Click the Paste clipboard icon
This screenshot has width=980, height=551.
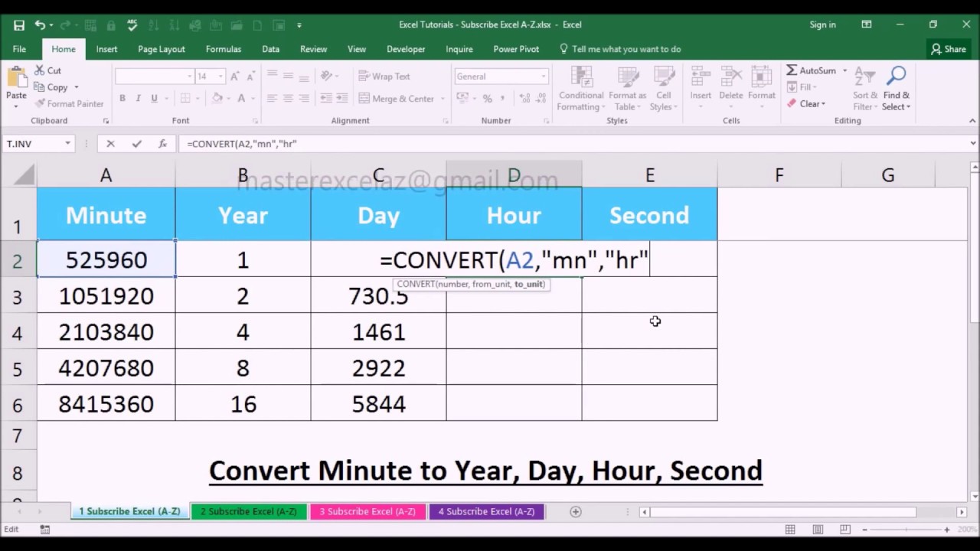[x=16, y=79]
